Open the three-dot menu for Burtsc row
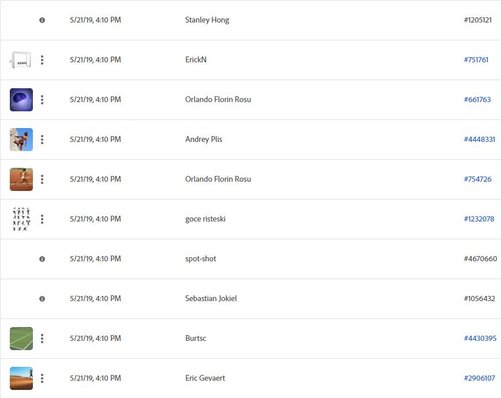This screenshot has width=501, height=398. pos(42,338)
